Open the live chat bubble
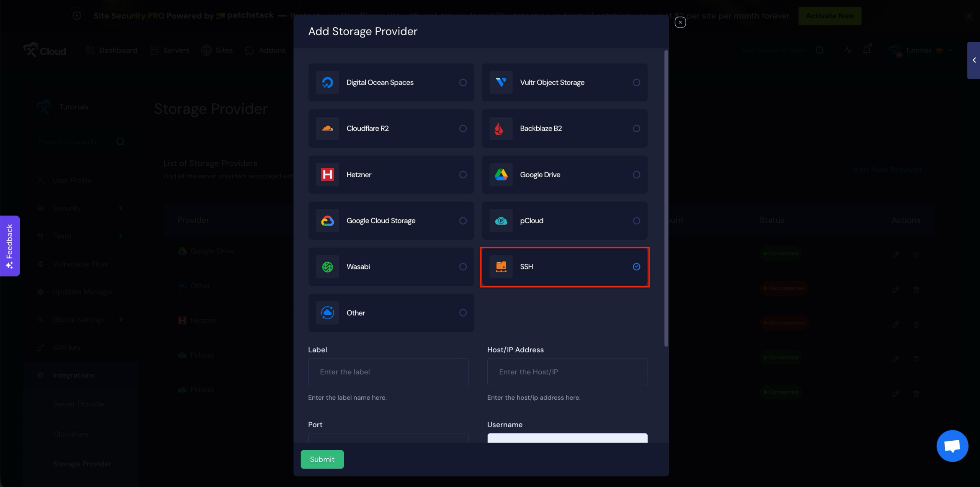Image resolution: width=980 pixels, height=487 pixels. pyautogui.click(x=952, y=446)
